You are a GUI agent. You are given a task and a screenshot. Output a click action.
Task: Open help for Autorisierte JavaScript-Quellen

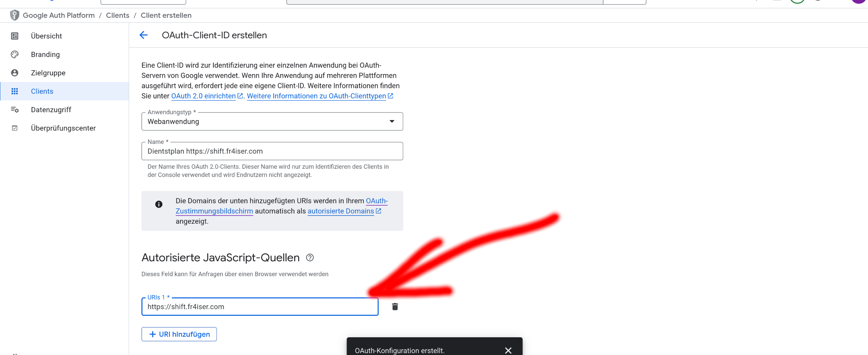coord(310,258)
